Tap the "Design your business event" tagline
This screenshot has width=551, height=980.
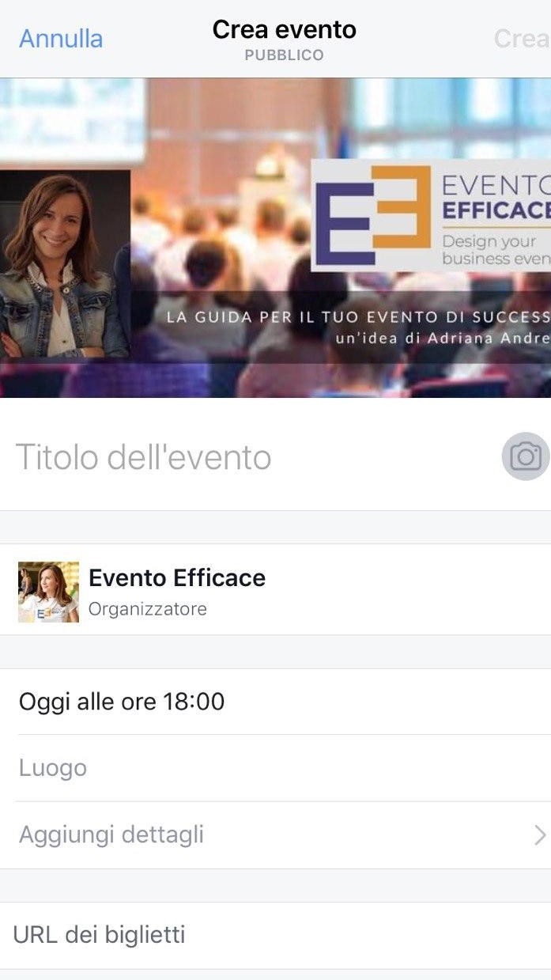pos(496,250)
